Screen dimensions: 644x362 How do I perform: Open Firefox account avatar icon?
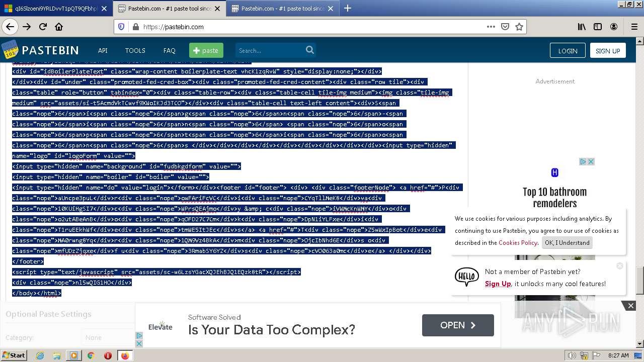point(614,27)
